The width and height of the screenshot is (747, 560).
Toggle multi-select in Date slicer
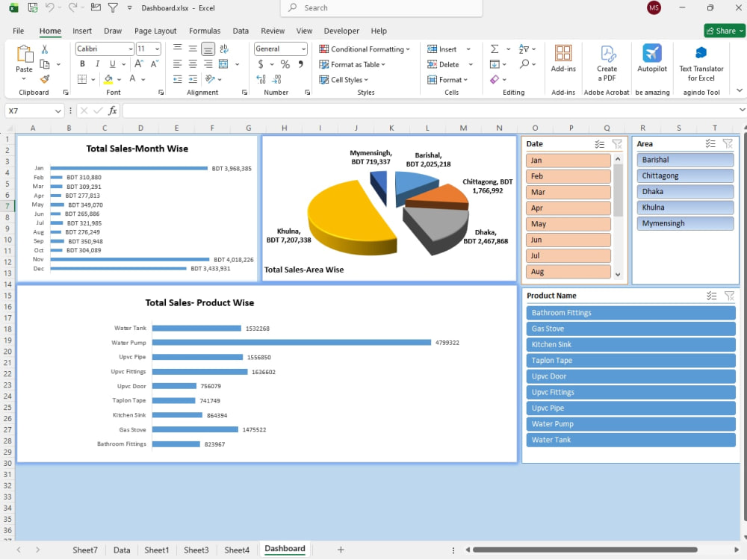pyautogui.click(x=599, y=144)
